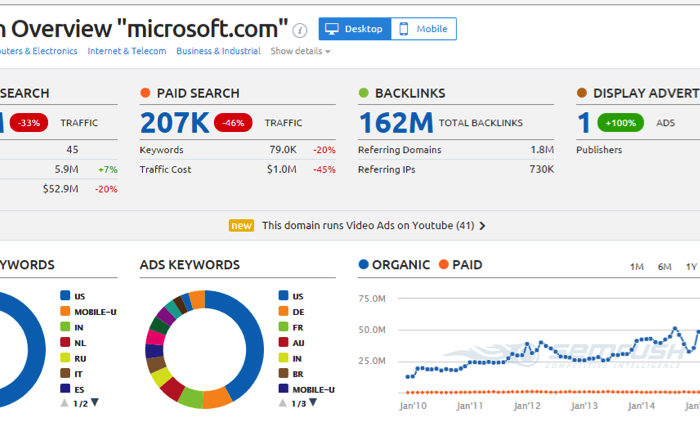The width and height of the screenshot is (700, 432).
Task: Click the new badge on video ads banner
Action: 242,225
